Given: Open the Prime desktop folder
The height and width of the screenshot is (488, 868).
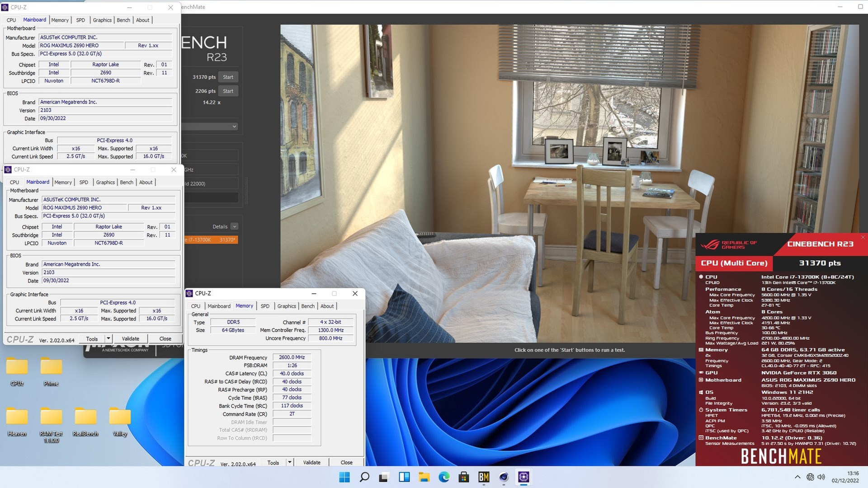Looking at the screenshot, I should point(51,372).
